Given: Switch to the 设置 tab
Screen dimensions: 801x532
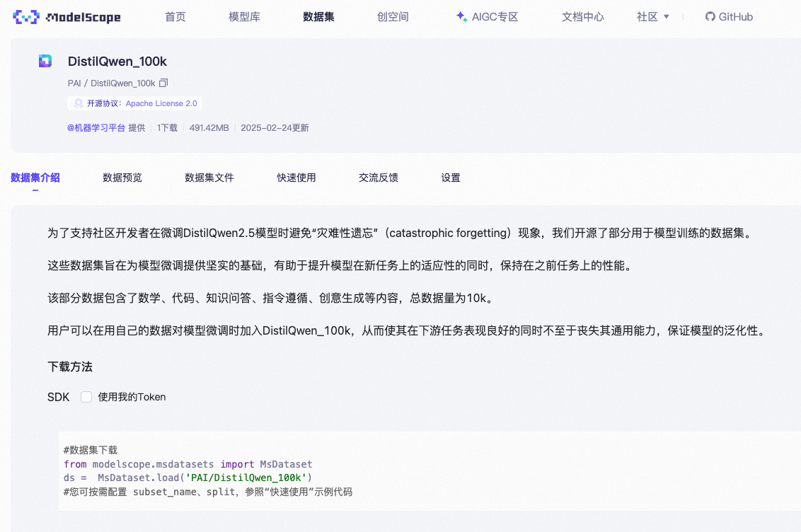Looking at the screenshot, I should pos(451,178).
